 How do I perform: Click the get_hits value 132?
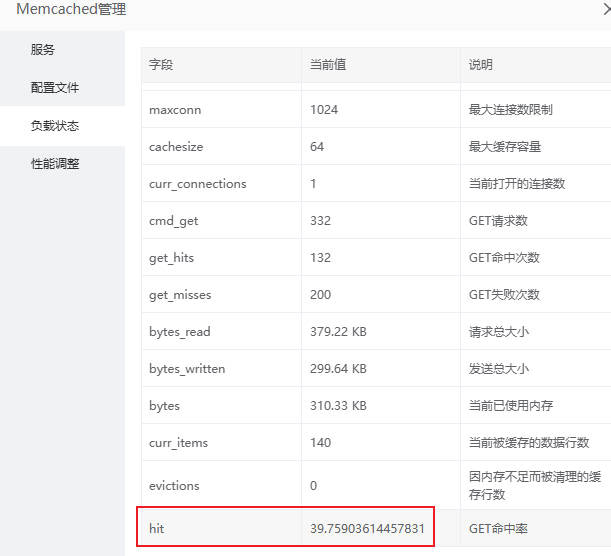pos(320,258)
